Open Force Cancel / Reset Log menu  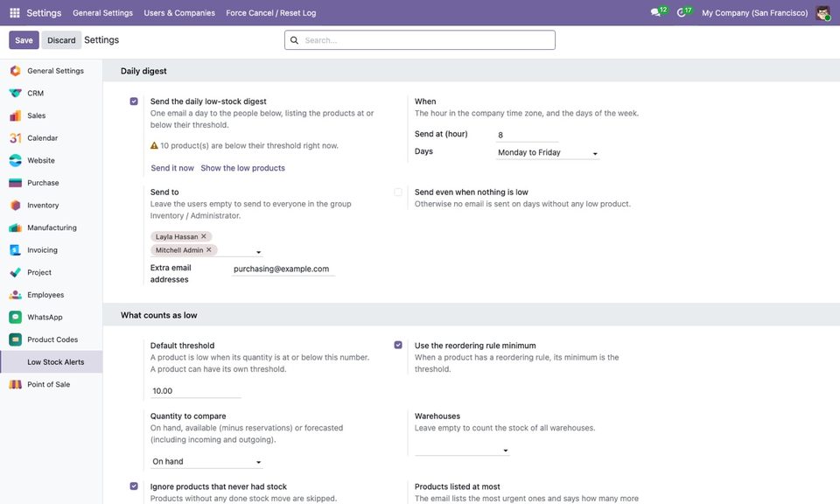point(271,13)
